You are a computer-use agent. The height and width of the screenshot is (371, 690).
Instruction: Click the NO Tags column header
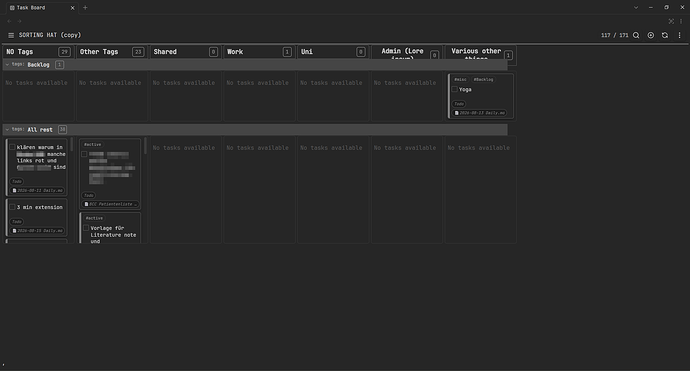(38, 52)
